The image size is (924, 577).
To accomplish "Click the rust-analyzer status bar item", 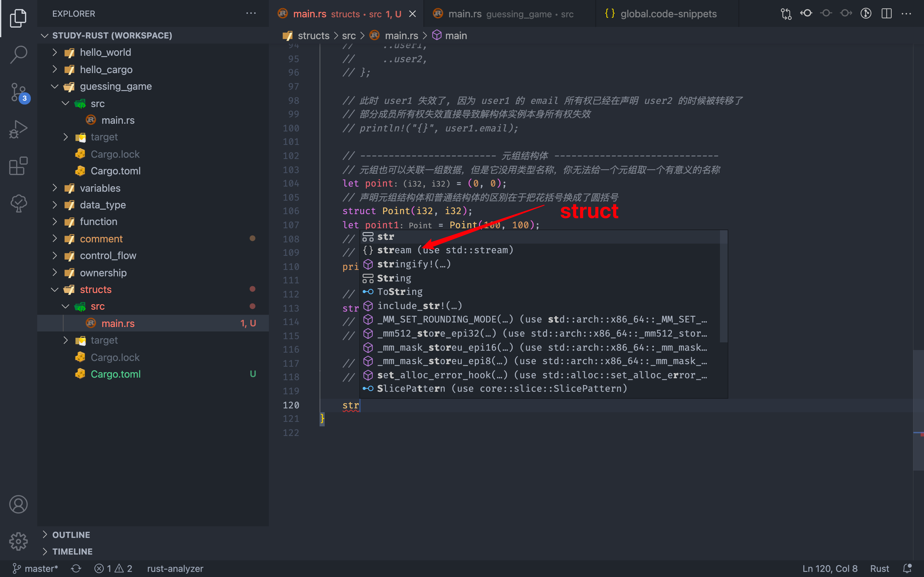I will 175,568.
